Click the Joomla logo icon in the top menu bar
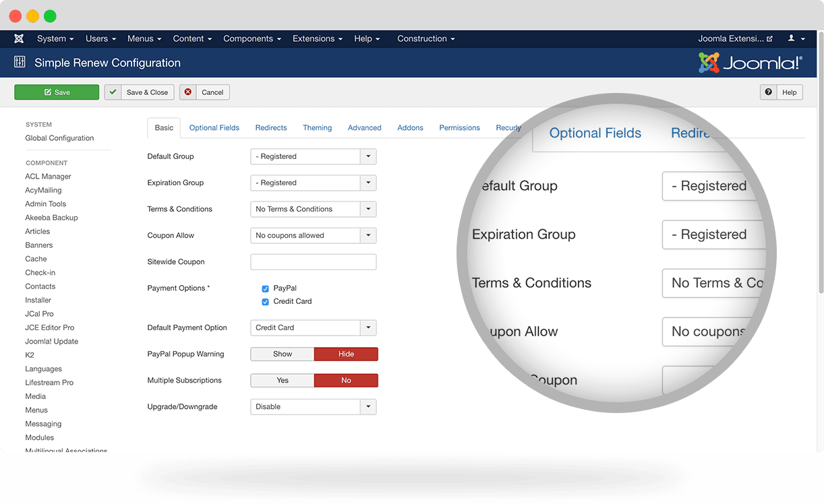The width and height of the screenshot is (824, 504). [x=19, y=38]
